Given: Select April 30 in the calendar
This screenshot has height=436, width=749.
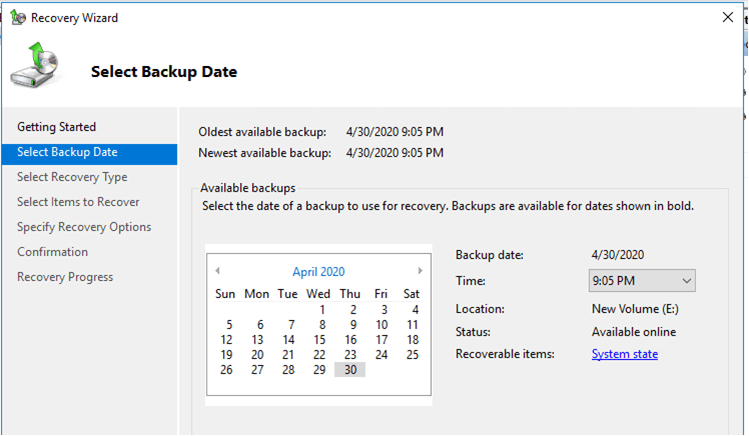Looking at the screenshot, I should (350, 370).
